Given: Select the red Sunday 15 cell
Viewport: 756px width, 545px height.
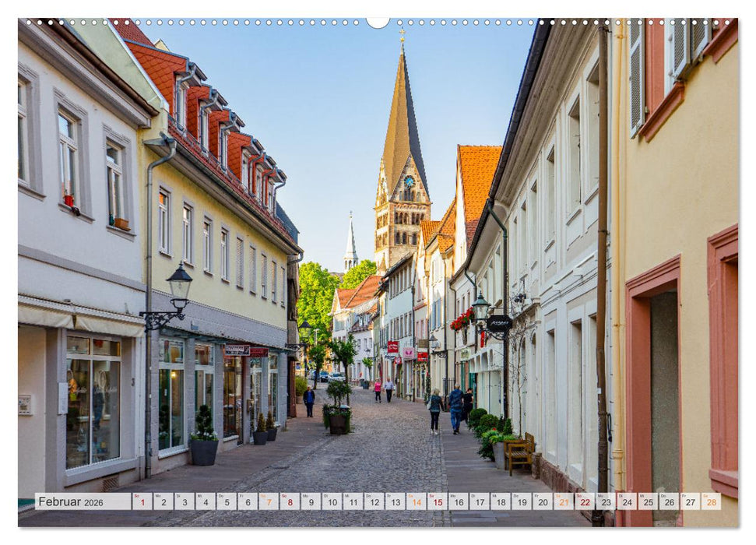Looking at the screenshot, I should click(x=438, y=504).
